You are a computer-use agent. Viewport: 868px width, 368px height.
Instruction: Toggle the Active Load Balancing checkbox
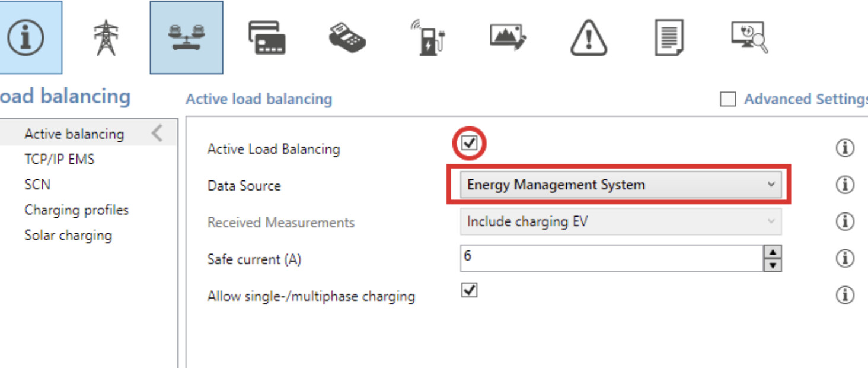coord(470,144)
